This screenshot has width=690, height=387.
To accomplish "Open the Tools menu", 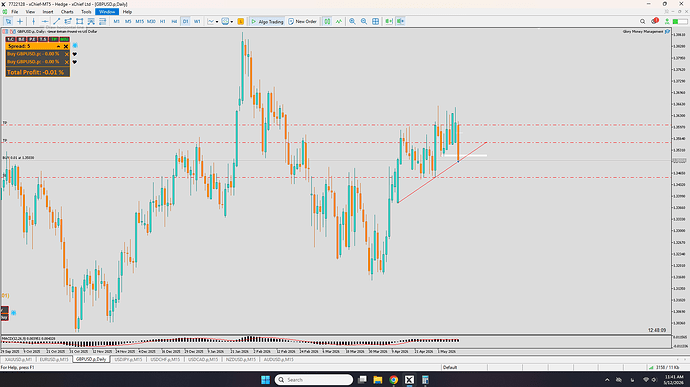I will (x=86, y=12).
